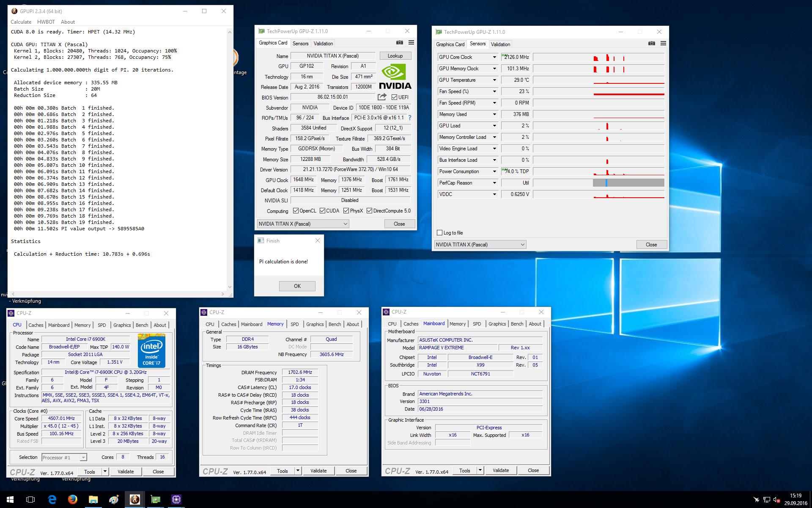Open the HWBOT menu in GPUPI

pos(46,22)
